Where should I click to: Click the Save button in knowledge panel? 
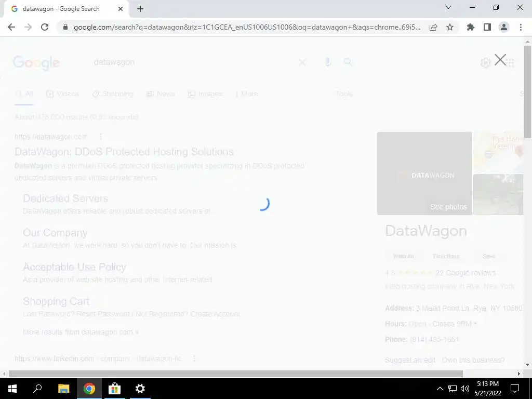489,256
